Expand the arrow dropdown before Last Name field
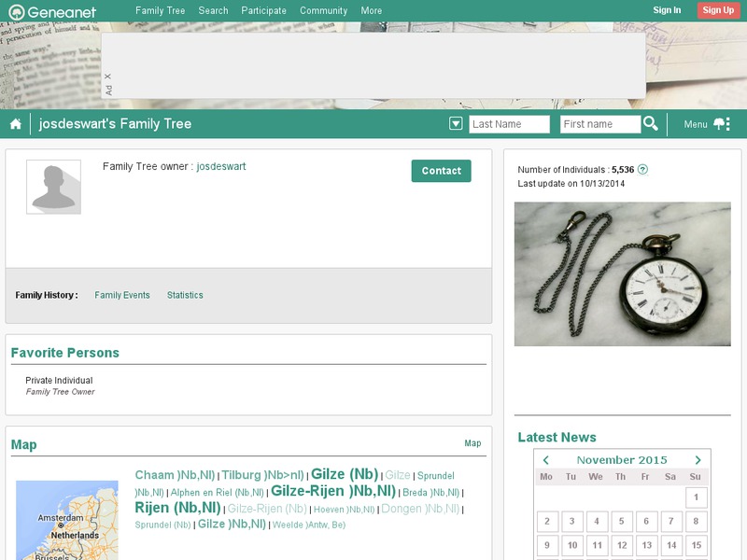This screenshot has width=747, height=560. pos(454,121)
